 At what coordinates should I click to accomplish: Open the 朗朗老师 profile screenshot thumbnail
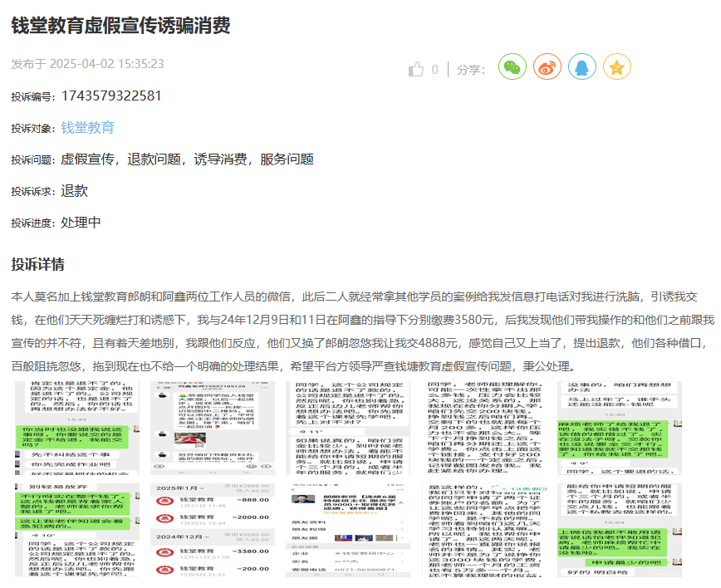tap(348, 530)
